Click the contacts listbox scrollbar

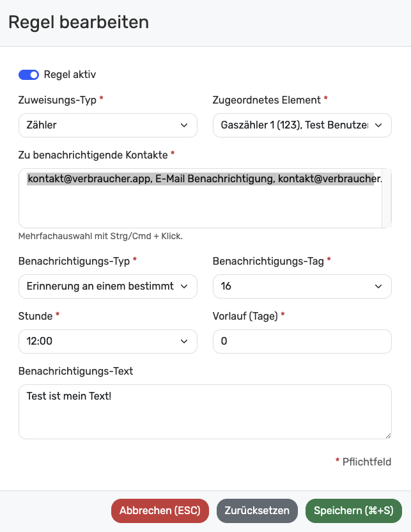(x=386, y=198)
